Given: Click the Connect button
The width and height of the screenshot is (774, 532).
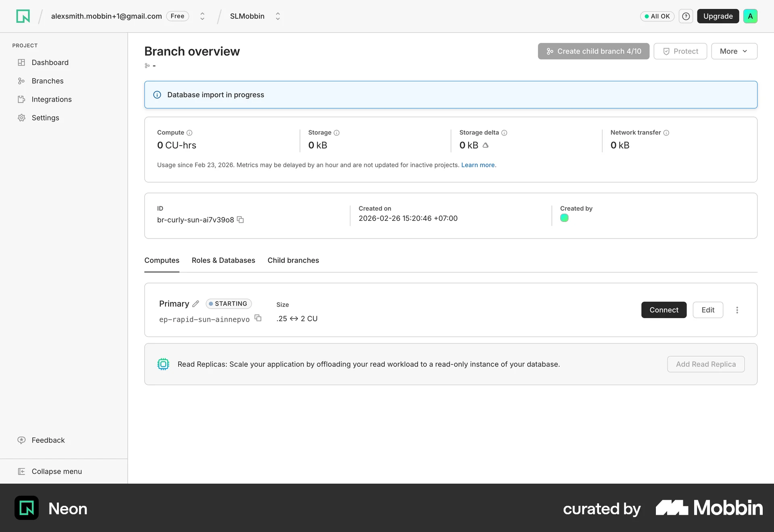Looking at the screenshot, I should coord(664,310).
